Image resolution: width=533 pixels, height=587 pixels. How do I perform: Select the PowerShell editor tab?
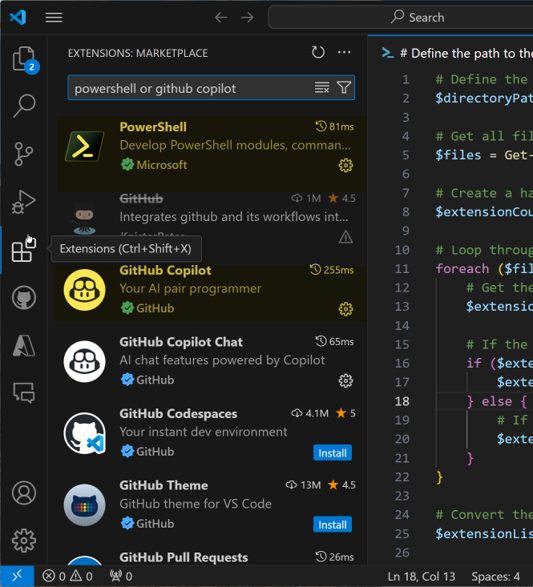(x=451, y=53)
